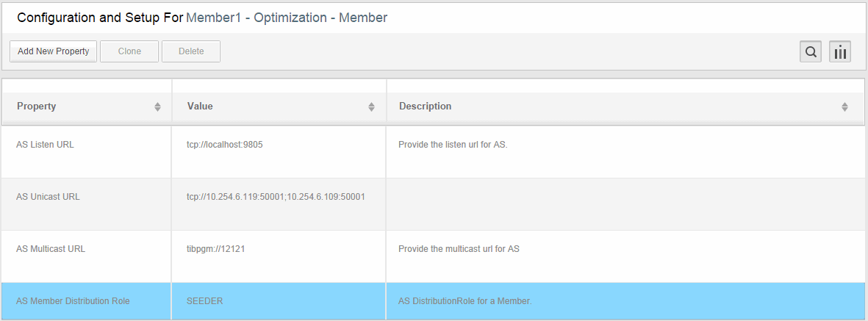The width and height of the screenshot is (868, 321).
Task: Select AS Member Distribution Role row
Action: pos(434,301)
